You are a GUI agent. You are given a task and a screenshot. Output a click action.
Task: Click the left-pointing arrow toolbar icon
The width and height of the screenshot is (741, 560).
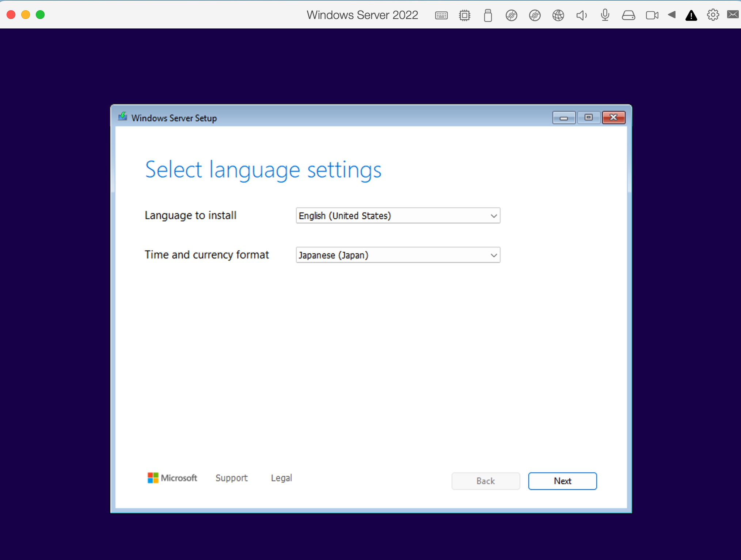pyautogui.click(x=672, y=15)
